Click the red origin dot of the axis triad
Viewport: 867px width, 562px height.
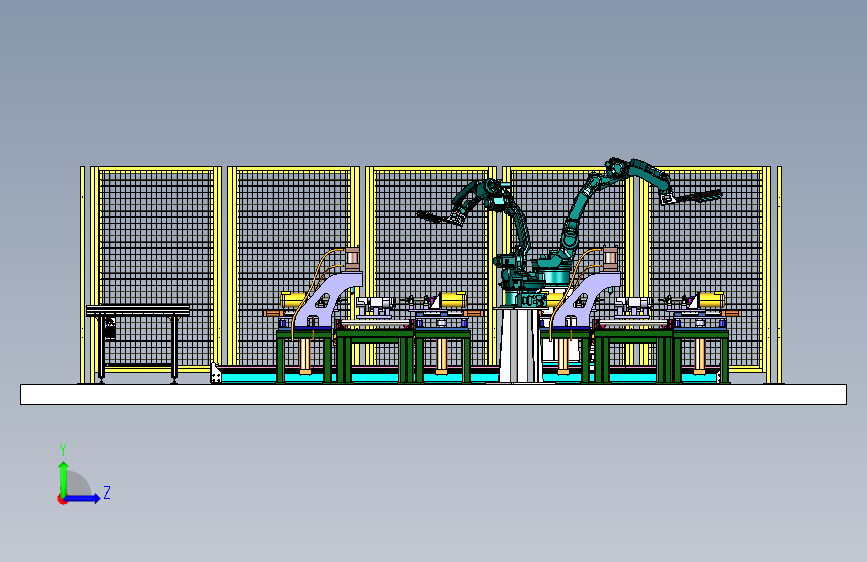(x=62, y=499)
